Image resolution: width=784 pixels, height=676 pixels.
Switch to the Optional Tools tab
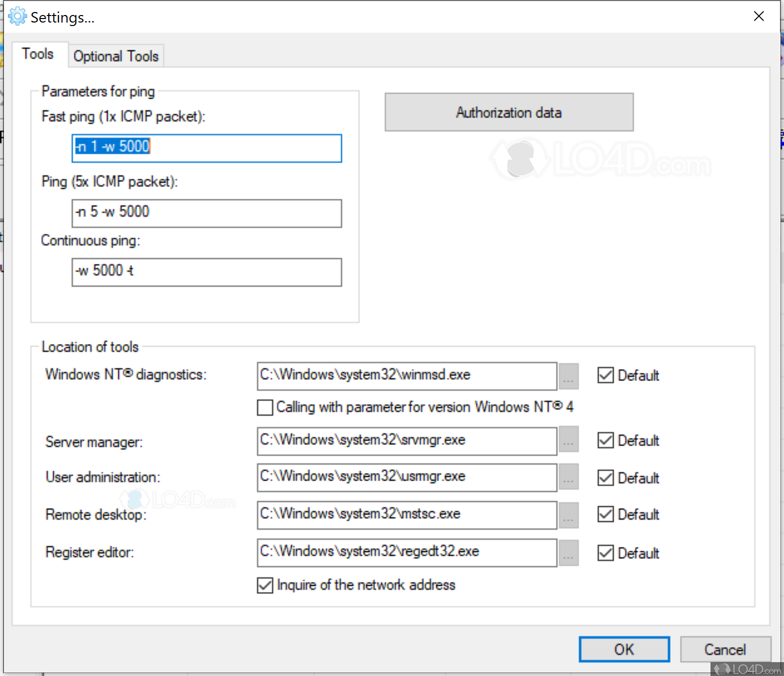[x=116, y=56]
